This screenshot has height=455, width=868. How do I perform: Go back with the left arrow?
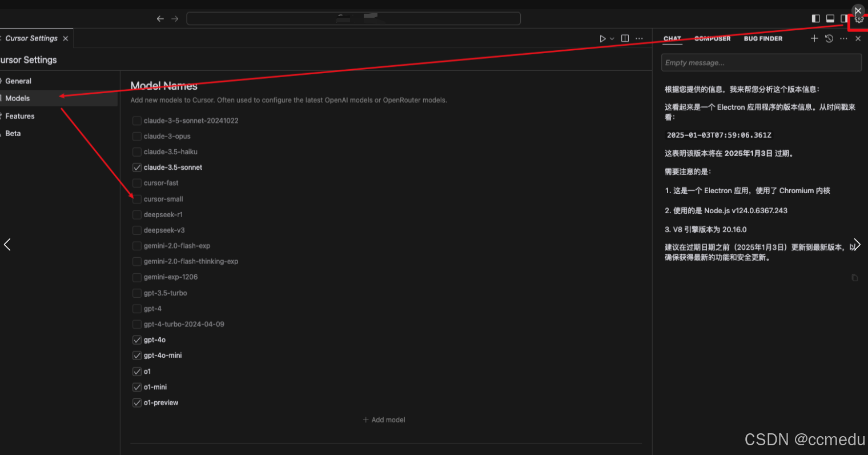160,19
